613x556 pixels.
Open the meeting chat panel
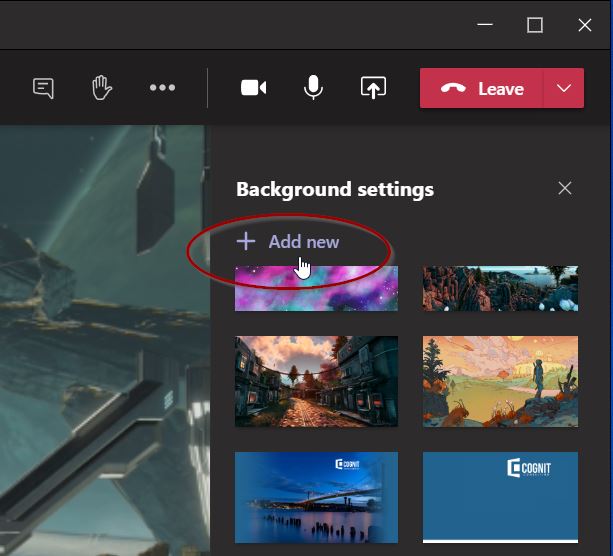point(43,88)
